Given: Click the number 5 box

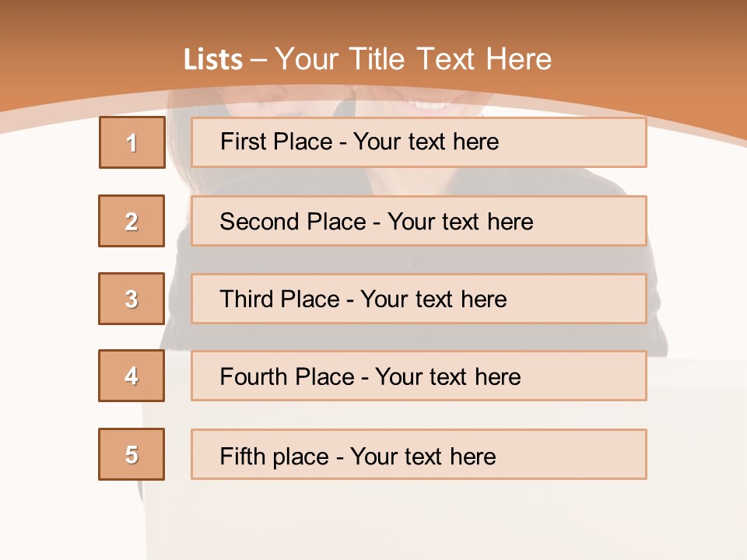Looking at the screenshot, I should (132, 454).
